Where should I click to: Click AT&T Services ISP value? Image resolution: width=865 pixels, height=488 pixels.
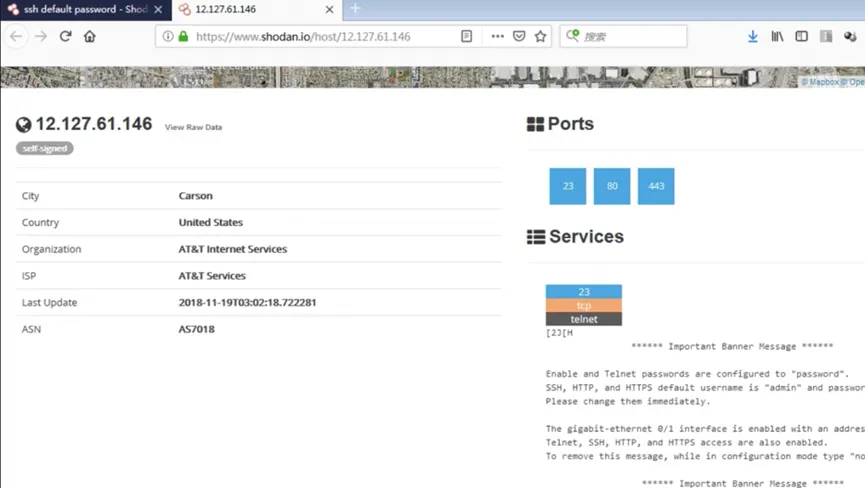click(212, 276)
